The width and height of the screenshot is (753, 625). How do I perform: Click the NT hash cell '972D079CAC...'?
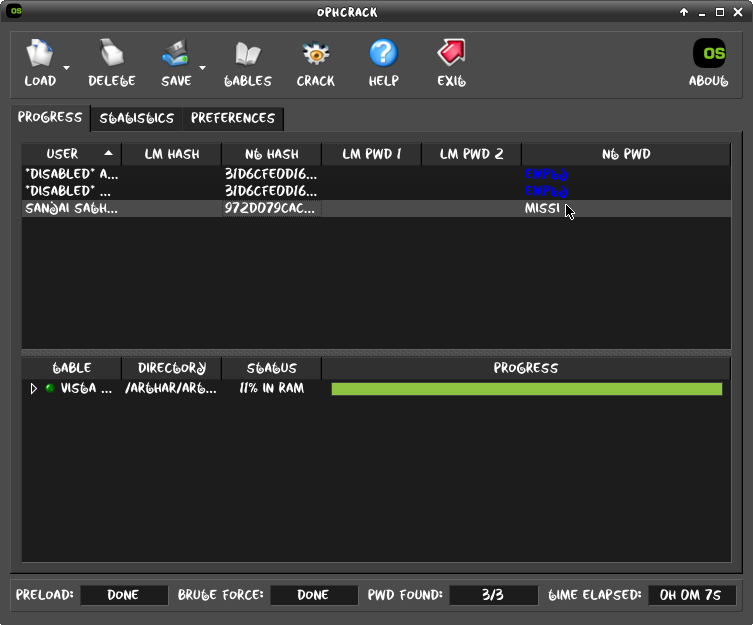click(271, 208)
